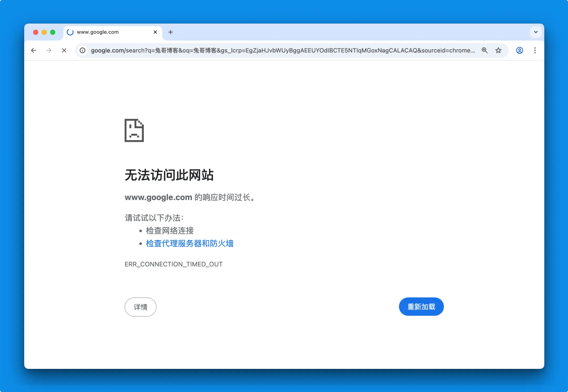Bookmark this page with the star
568x392 pixels.
click(x=498, y=50)
